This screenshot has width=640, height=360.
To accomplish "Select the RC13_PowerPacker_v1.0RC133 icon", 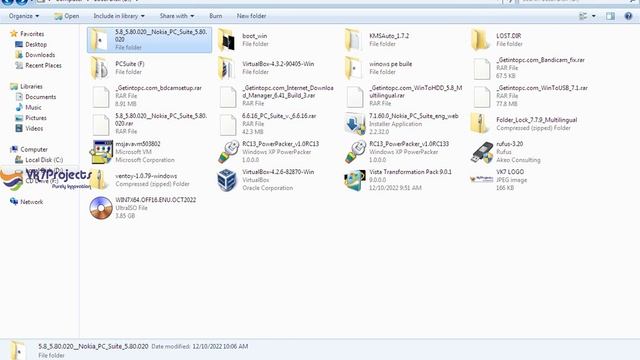I will point(355,152).
